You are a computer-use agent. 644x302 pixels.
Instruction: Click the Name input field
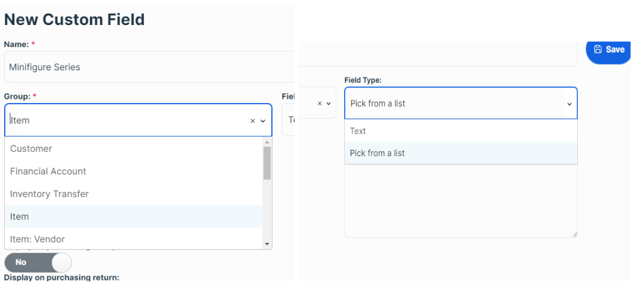[150, 67]
